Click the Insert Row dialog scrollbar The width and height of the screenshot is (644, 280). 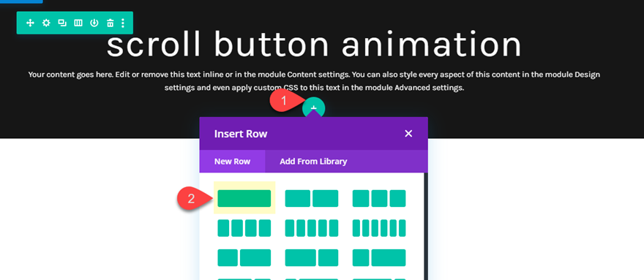click(425, 226)
